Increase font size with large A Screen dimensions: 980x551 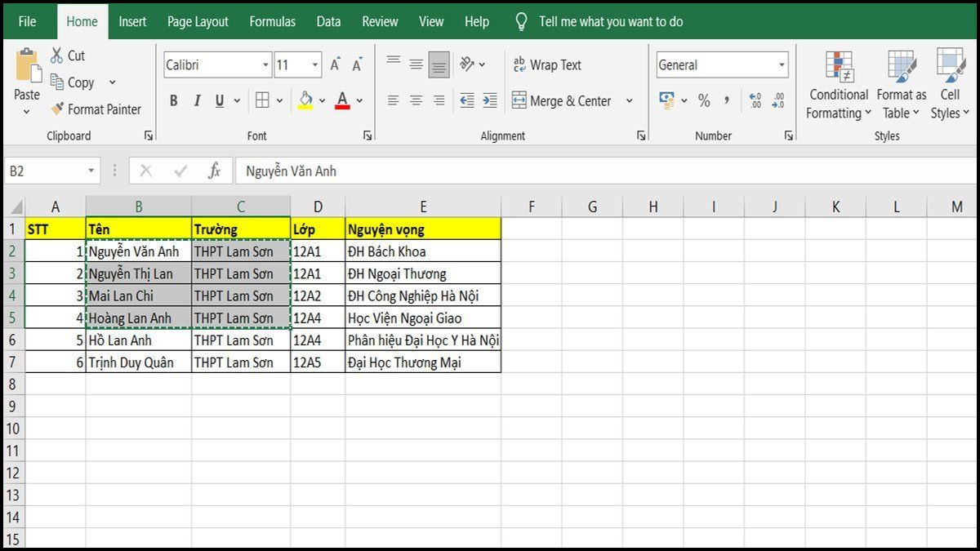pyautogui.click(x=335, y=64)
